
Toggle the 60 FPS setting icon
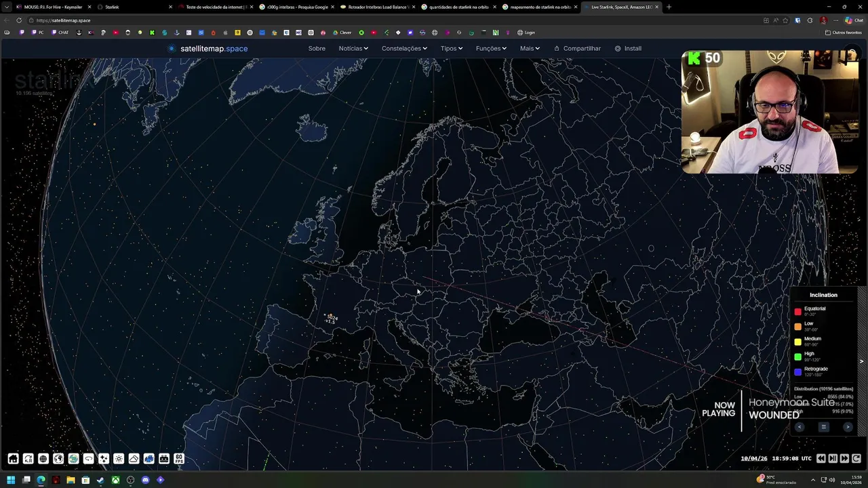tap(179, 459)
